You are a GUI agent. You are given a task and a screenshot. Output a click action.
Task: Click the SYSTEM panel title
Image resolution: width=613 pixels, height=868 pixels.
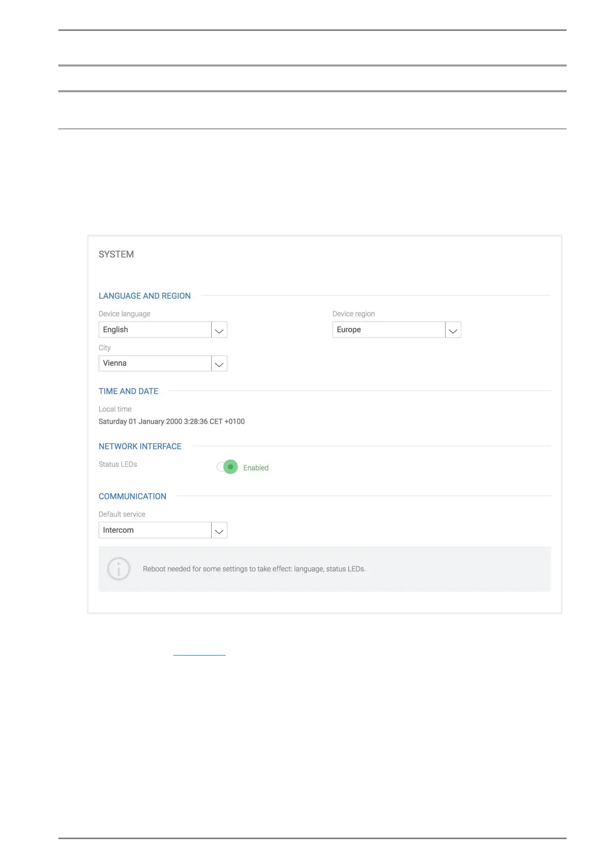pos(116,255)
